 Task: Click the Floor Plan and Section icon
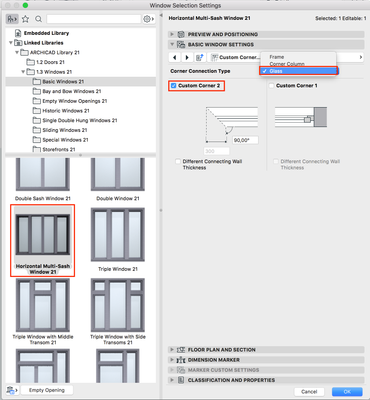point(181,350)
